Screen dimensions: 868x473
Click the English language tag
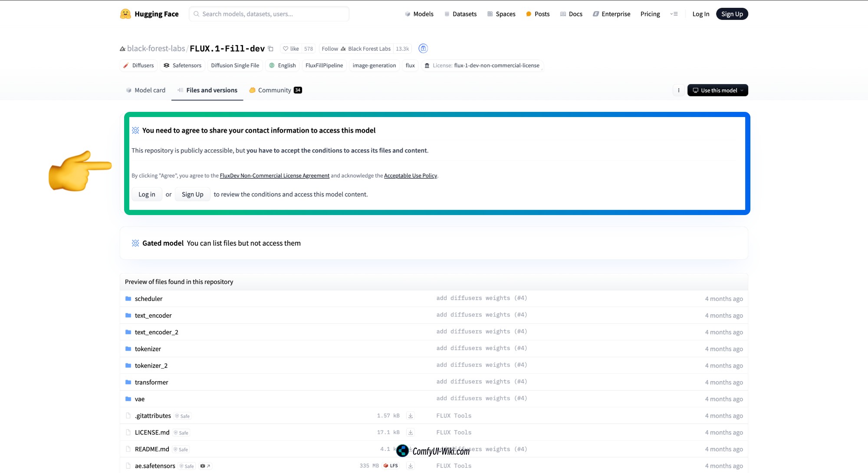pyautogui.click(x=283, y=65)
